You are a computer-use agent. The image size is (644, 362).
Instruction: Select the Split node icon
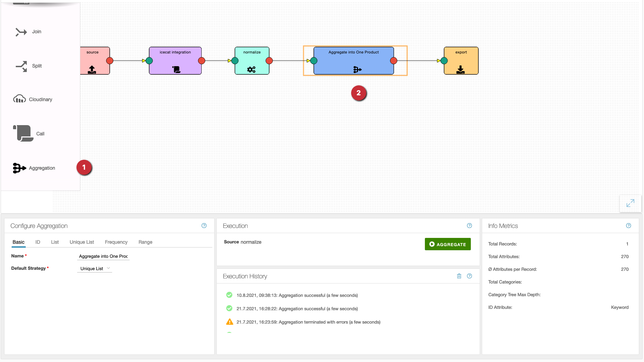21,66
